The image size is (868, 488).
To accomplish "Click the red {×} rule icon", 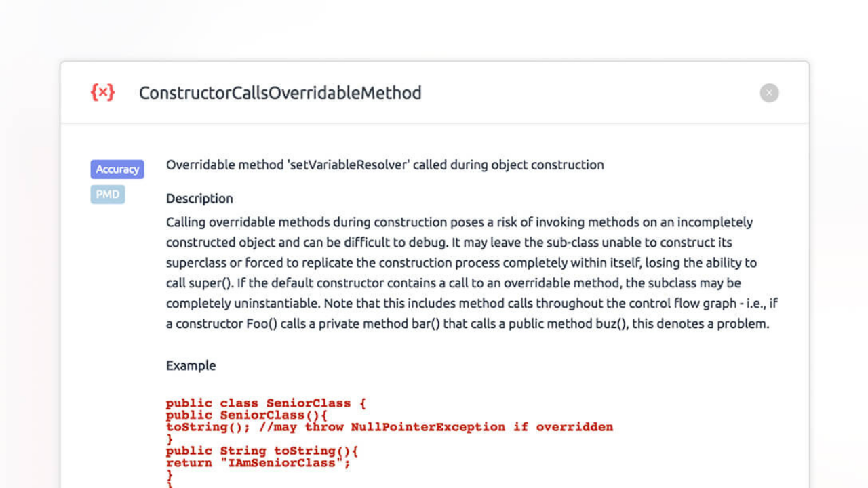I will coord(102,92).
